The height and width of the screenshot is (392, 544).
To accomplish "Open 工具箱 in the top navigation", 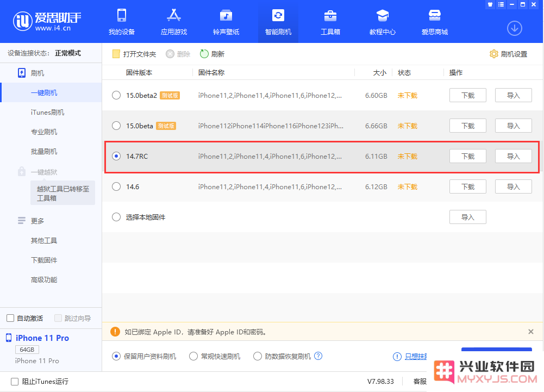I will [330, 22].
